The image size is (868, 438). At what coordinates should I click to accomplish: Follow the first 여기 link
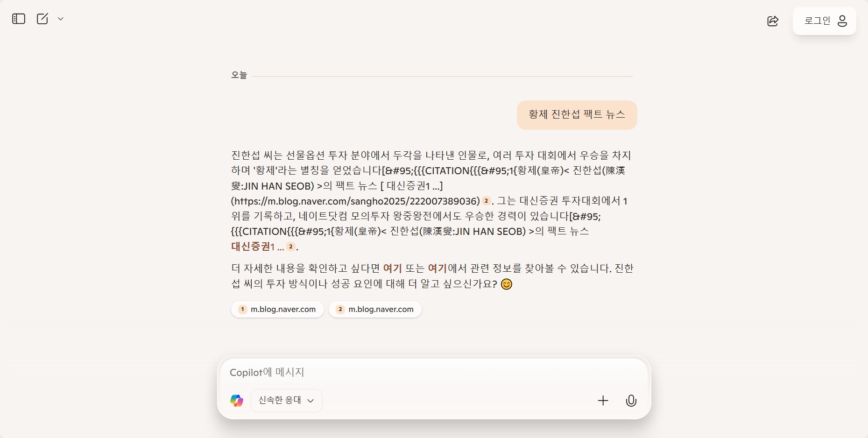click(392, 268)
